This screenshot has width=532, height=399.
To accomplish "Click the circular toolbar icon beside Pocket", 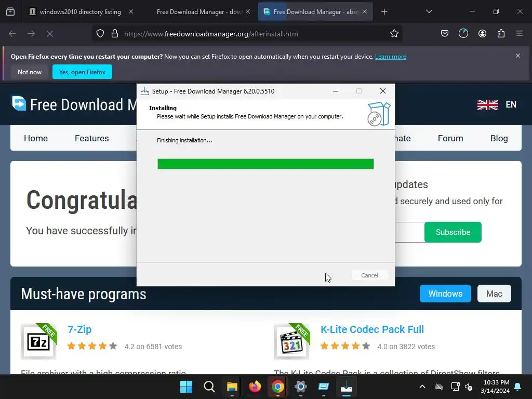I will (463, 34).
